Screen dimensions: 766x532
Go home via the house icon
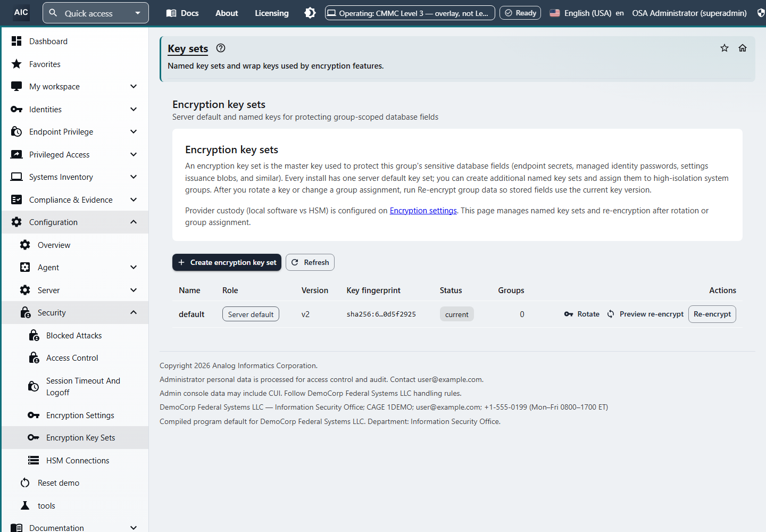point(743,48)
